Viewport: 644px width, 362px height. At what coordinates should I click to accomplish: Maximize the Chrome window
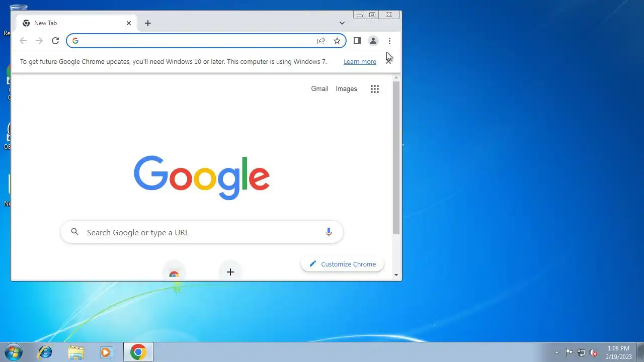point(372,15)
